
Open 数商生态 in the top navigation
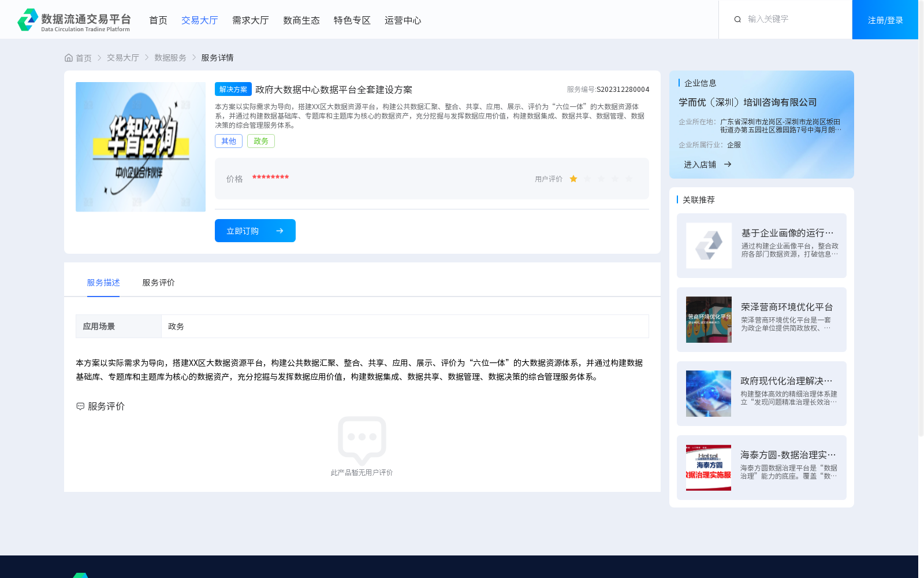301,20
